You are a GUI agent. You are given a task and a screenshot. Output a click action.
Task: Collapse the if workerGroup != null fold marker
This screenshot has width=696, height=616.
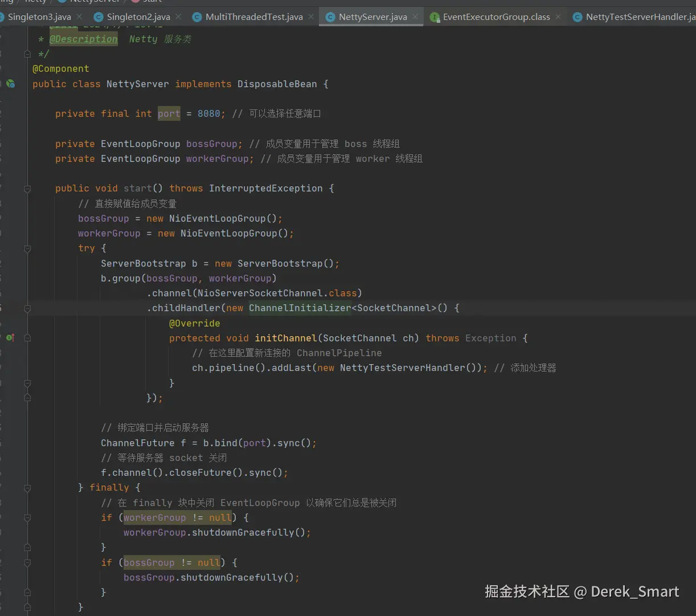(27, 518)
